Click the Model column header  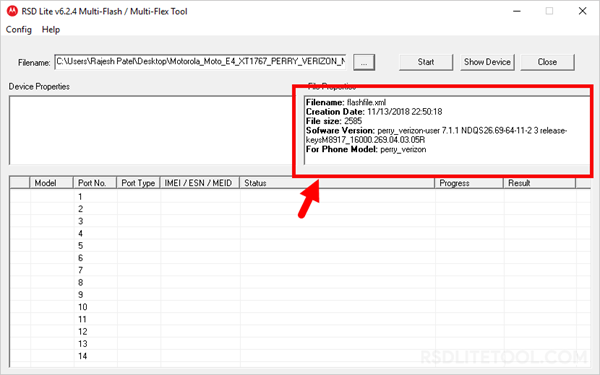(51, 183)
